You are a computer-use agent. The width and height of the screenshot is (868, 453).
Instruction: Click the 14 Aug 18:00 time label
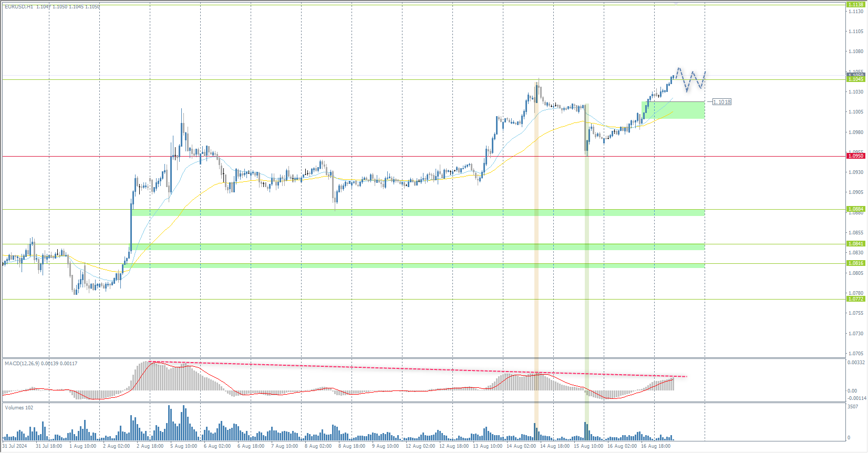555,446
